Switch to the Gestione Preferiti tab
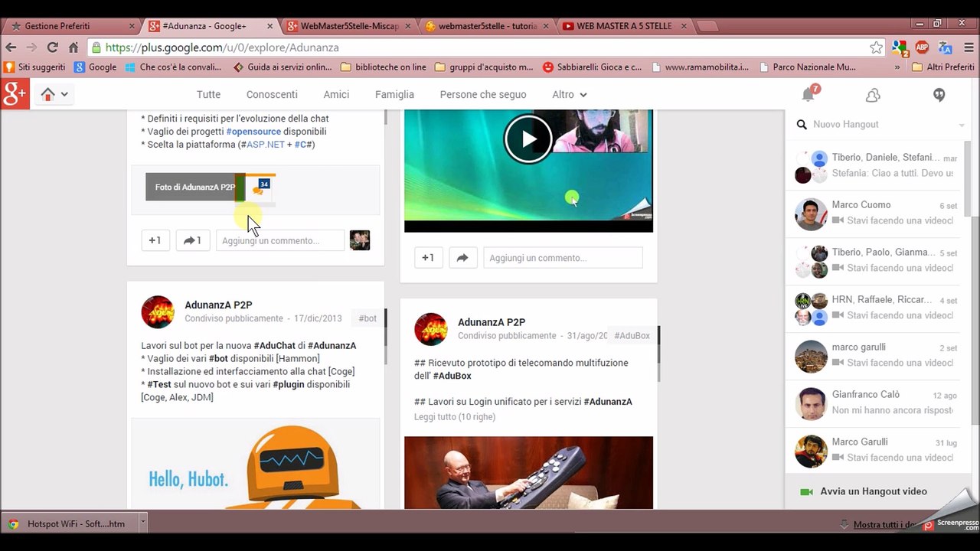The height and width of the screenshot is (551, 980). click(72, 26)
